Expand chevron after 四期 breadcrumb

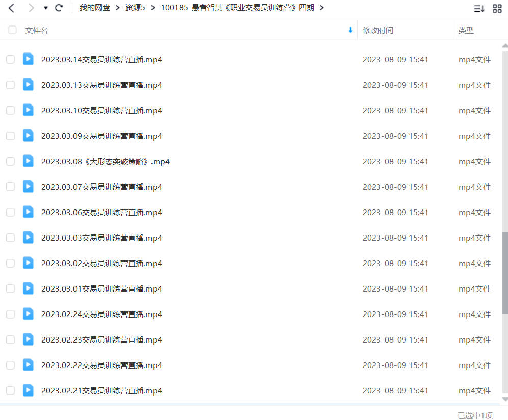click(x=321, y=8)
